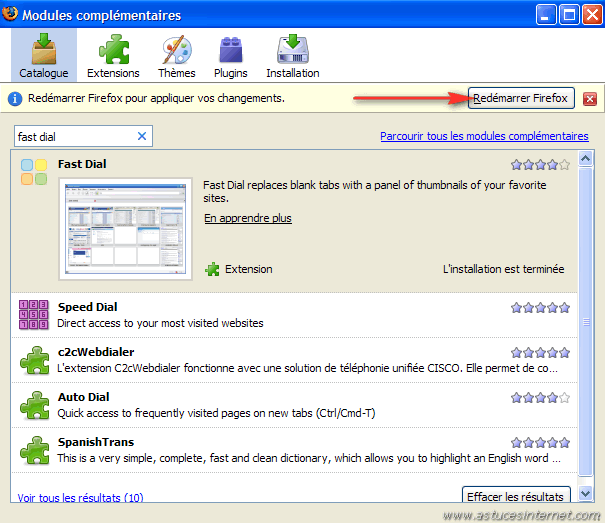This screenshot has width=605, height=523.
Task: Open the Catalogue tab
Action: pyautogui.click(x=44, y=55)
